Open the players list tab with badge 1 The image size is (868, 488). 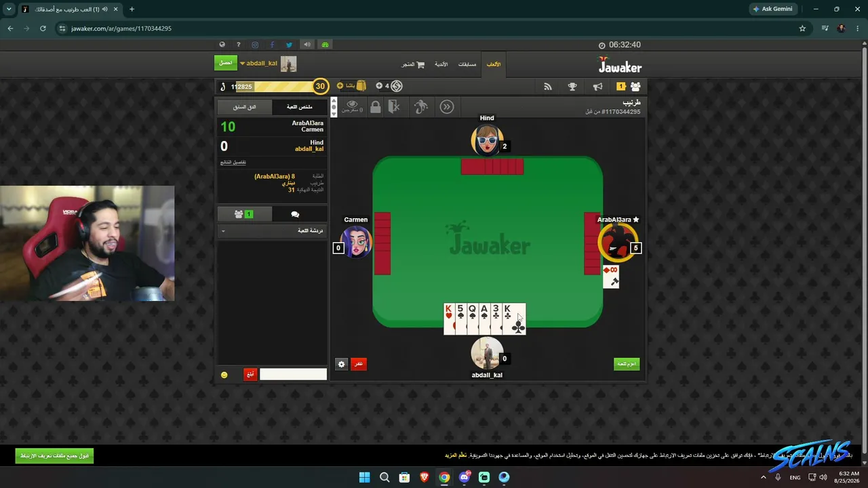click(x=244, y=214)
